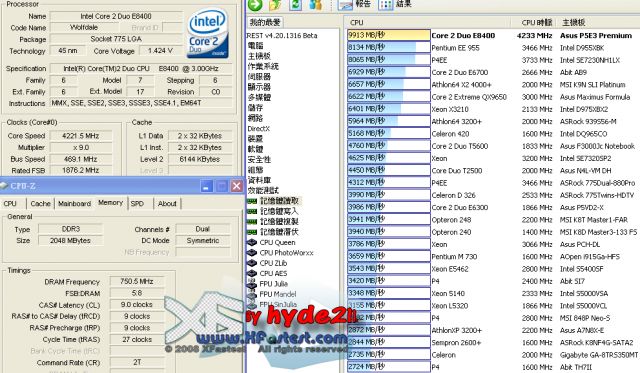Select 安全性 in the Everest tree

point(259,160)
